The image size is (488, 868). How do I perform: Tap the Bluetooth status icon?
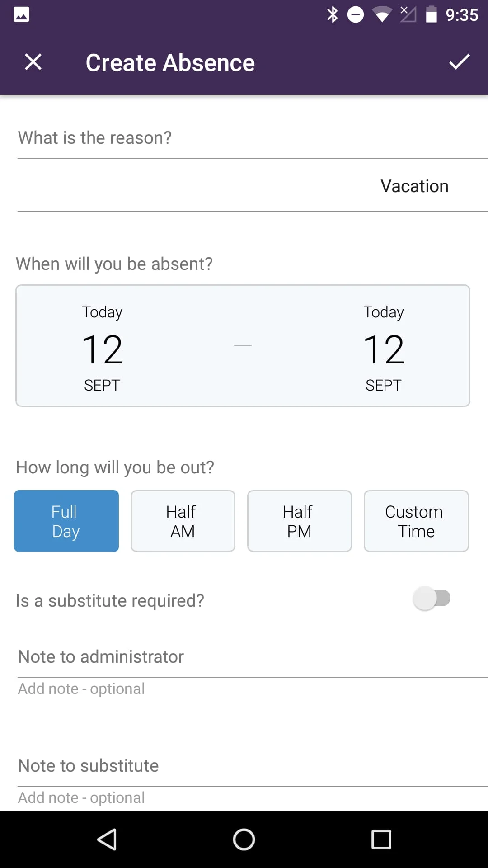333,15
